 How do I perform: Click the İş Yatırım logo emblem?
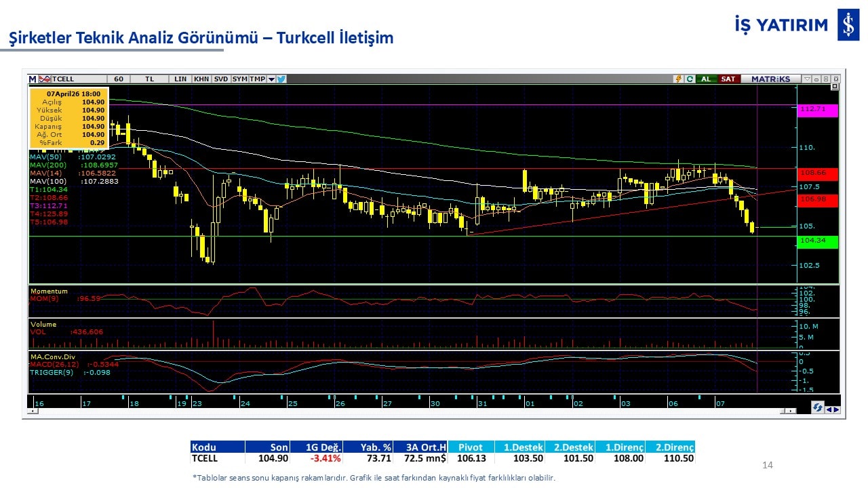tap(848, 25)
